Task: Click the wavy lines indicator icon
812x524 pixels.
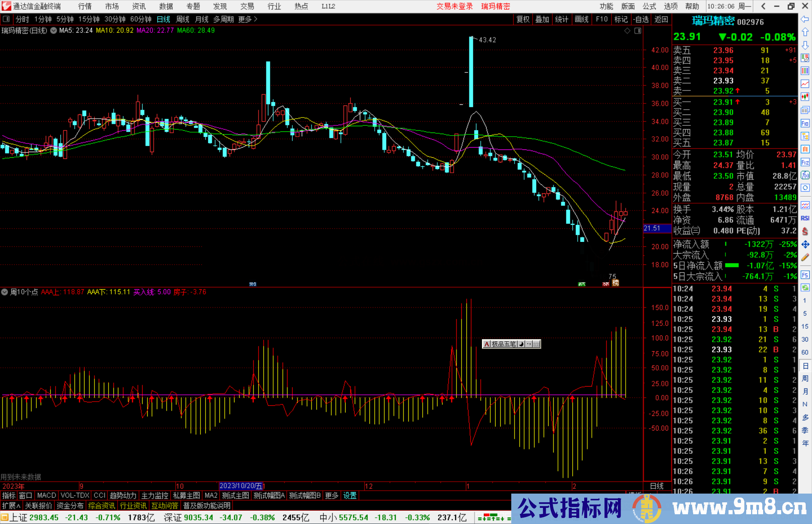Action: tap(805, 205)
